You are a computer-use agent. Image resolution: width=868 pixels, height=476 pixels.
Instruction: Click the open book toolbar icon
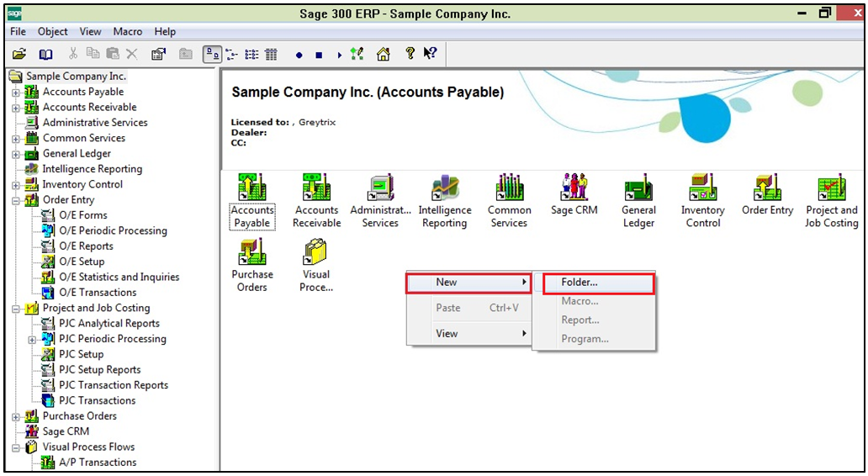[45, 54]
